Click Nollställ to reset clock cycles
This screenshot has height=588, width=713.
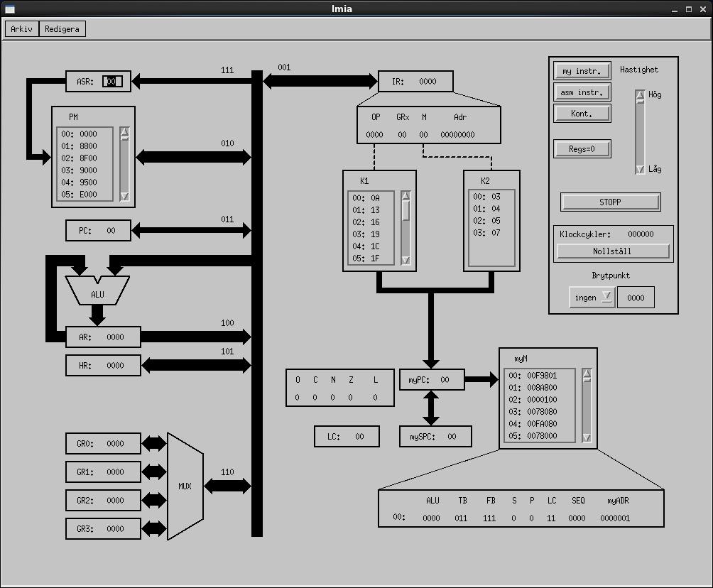click(x=613, y=251)
